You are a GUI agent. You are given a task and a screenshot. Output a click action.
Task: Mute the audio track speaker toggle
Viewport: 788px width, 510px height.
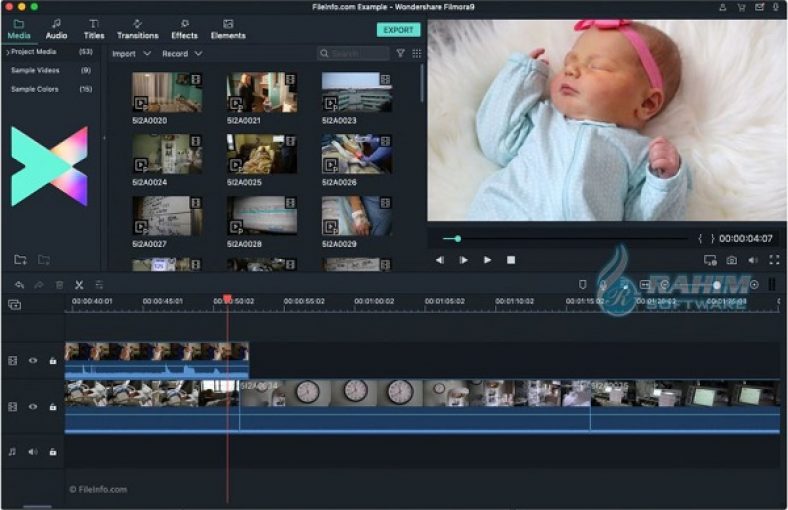click(x=33, y=451)
